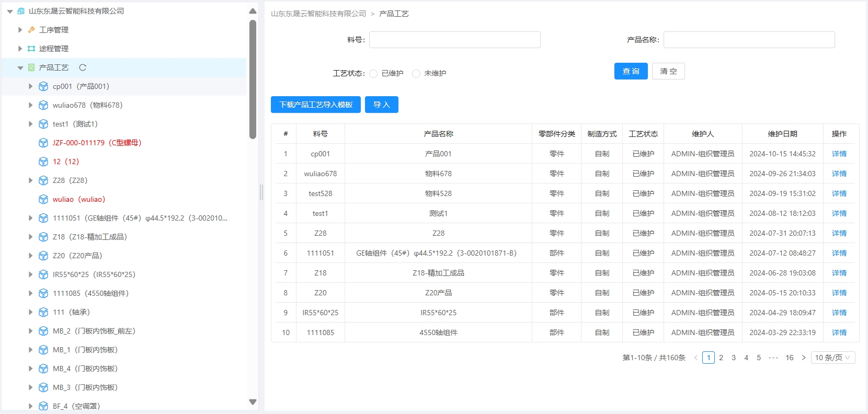Click page 1 in pagination
Viewport: 868px width, 414px height.
(x=709, y=358)
